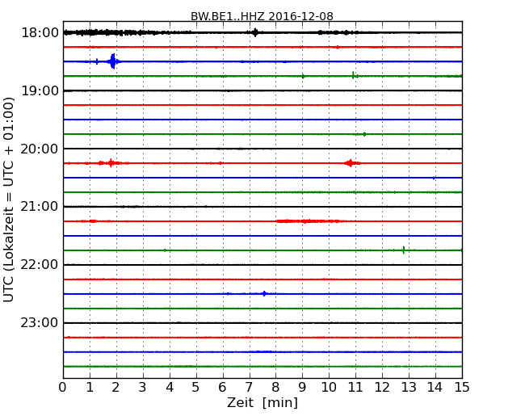Screen dimensions: 525x420
Task: Click the red event near minute 2 after 20:00
Action: tap(111, 163)
